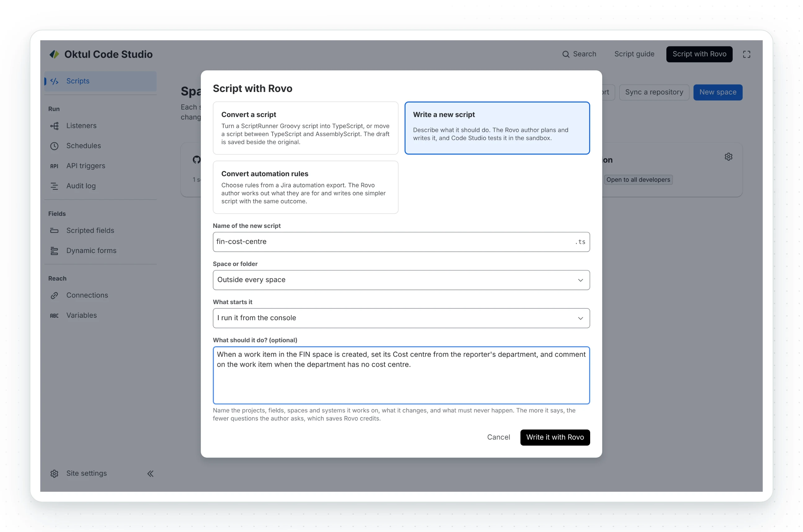
Task: Open Scripted fields in sidebar
Action: click(x=100, y=230)
